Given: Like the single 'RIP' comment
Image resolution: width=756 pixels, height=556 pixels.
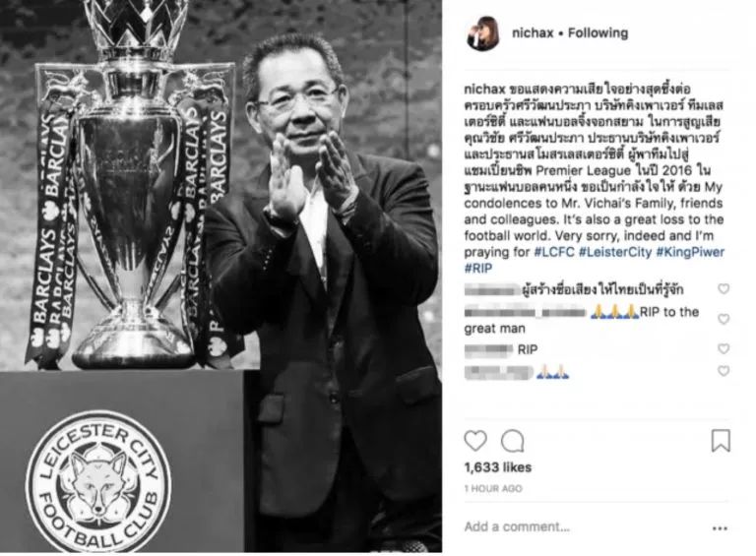Looking at the screenshot, I should (x=724, y=348).
